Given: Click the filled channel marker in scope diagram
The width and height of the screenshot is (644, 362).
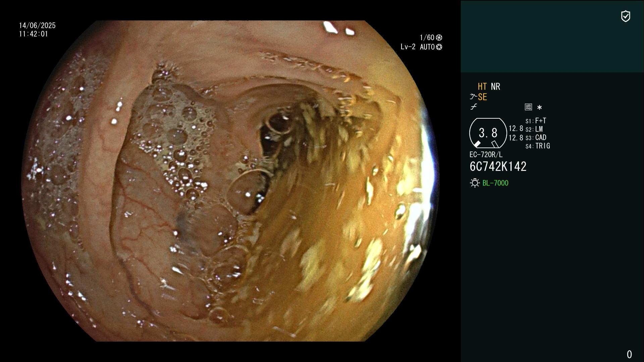Looking at the screenshot, I should click(477, 144).
